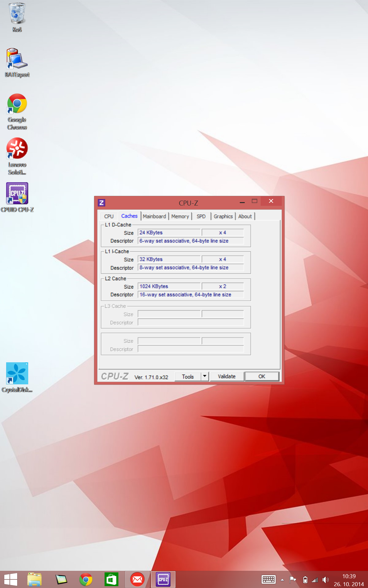This screenshot has height=588, width=368.
Task: Show hidden tray icons arrow
Action: coord(282,580)
